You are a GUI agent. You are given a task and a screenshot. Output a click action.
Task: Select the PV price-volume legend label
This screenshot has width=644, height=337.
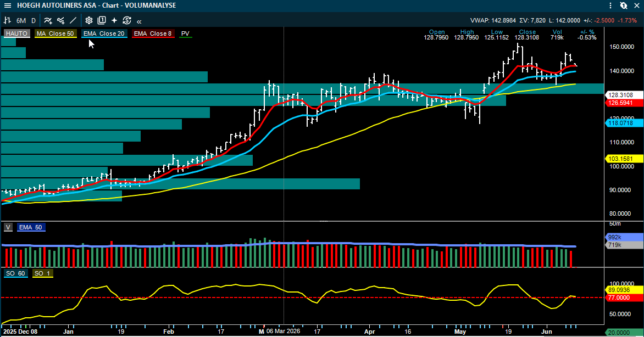point(185,33)
